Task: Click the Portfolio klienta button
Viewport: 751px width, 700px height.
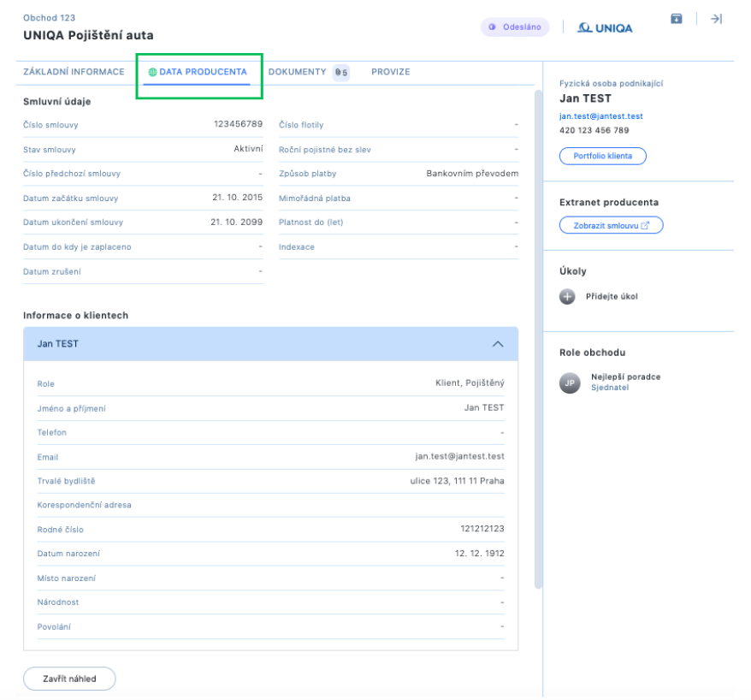Action: click(602, 156)
